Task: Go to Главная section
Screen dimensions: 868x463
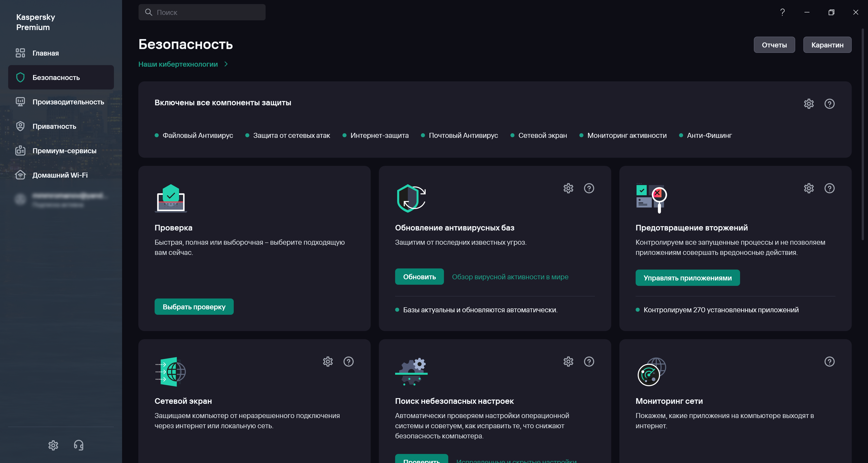Action: pos(45,53)
